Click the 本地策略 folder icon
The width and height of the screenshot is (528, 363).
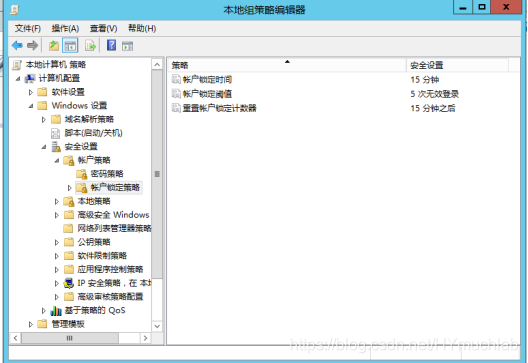(x=69, y=201)
